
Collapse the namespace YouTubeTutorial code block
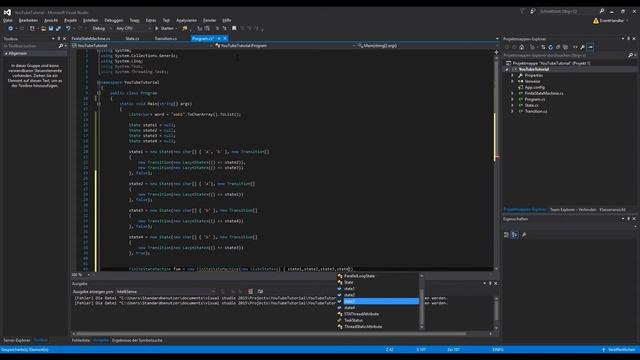[x=98, y=82]
